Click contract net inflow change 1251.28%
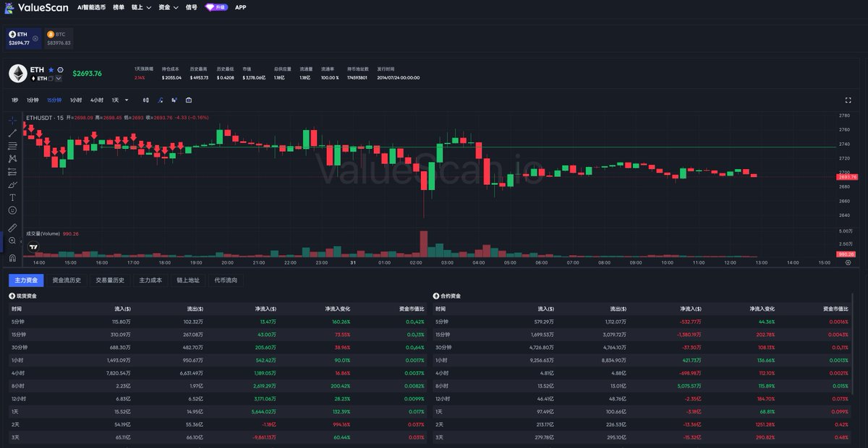Image resolution: width=868 pixels, height=448 pixels. 763,425
